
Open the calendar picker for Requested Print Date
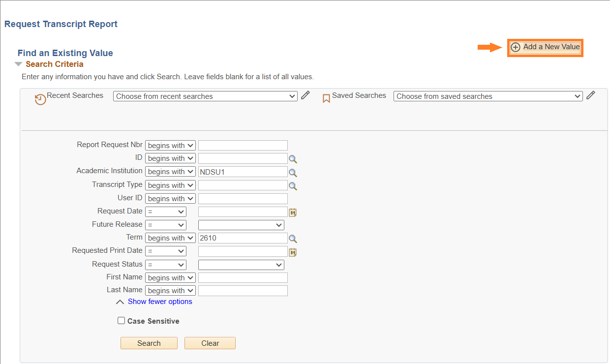pyautogui.click(x=293, y=252)
